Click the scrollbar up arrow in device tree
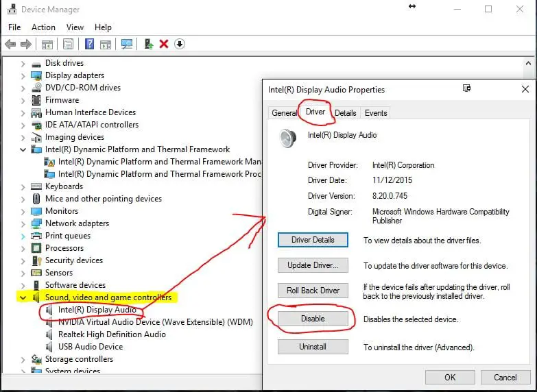537x392 pixels. click(528, 63)
